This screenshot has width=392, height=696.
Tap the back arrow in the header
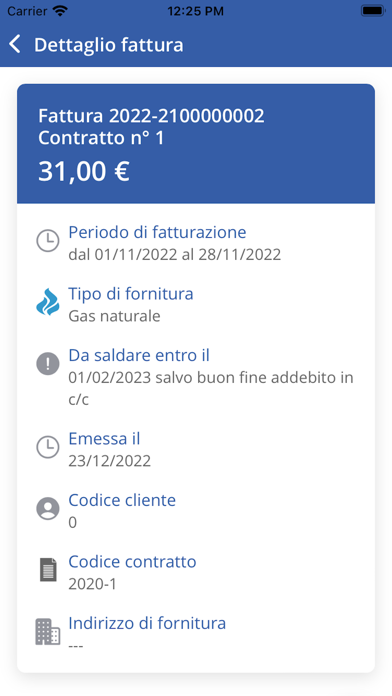(15, 45)
